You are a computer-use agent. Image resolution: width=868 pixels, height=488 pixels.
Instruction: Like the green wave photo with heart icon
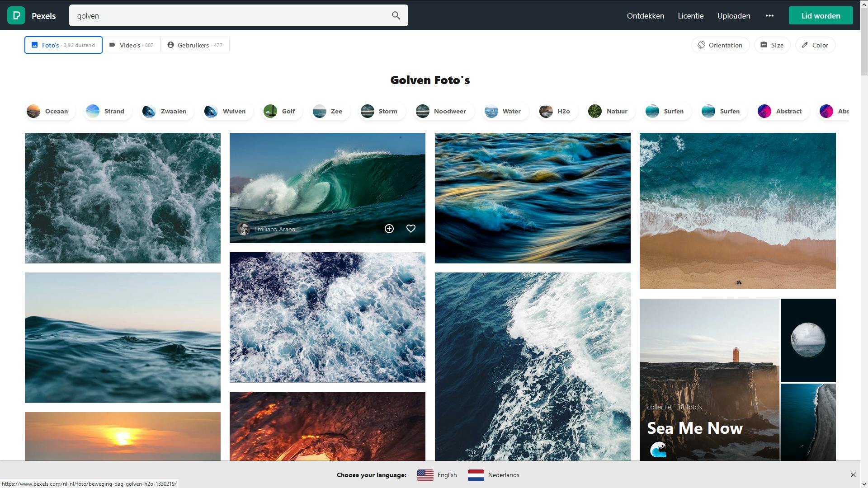click(410, 229)
